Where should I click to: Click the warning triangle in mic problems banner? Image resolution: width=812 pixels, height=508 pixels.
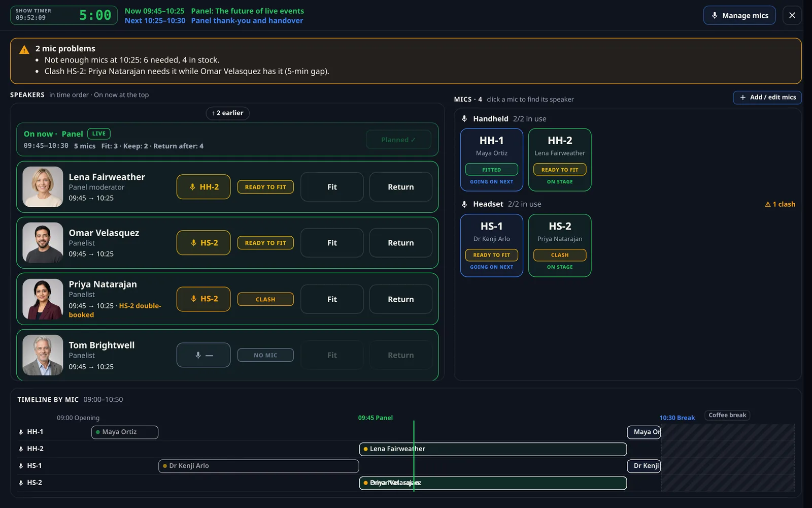[x=24, y=49]
